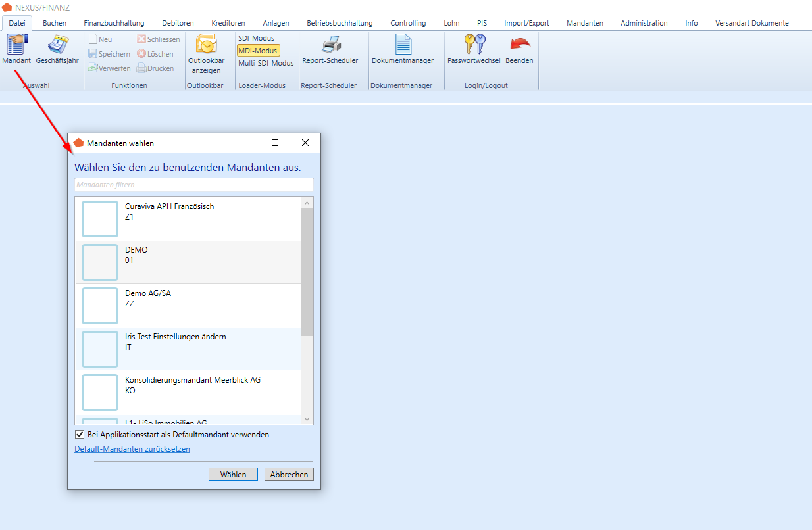The height and width of the screenshot is (530, 812).
Task: Click the Beenden red arrow icon
Action: pos(519,45)
